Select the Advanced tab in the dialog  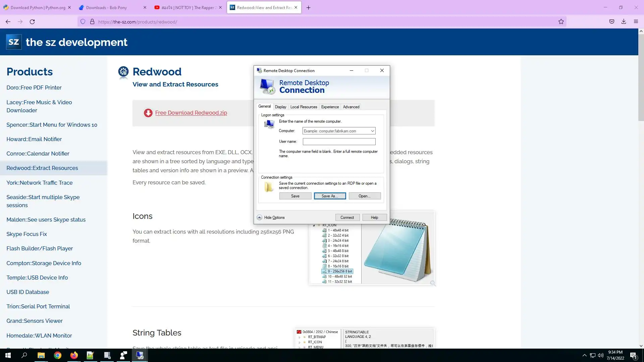click(x=351, y=107)
